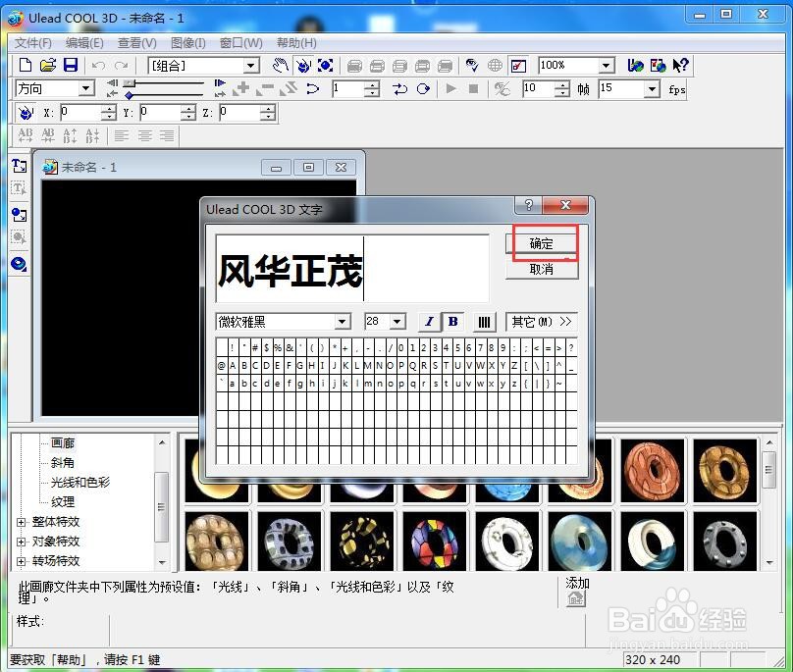
Task: Open the 文件(F) menu
Action: coord(32,43)
